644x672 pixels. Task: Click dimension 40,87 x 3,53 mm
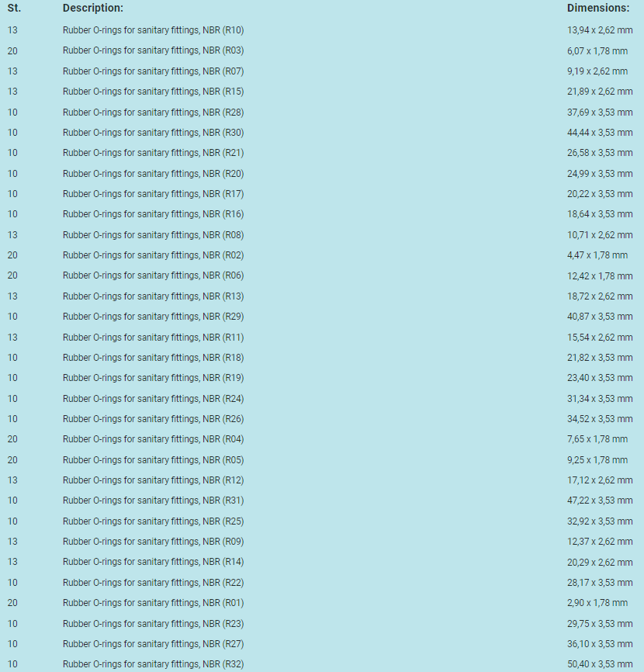click(x=600, y=317)
